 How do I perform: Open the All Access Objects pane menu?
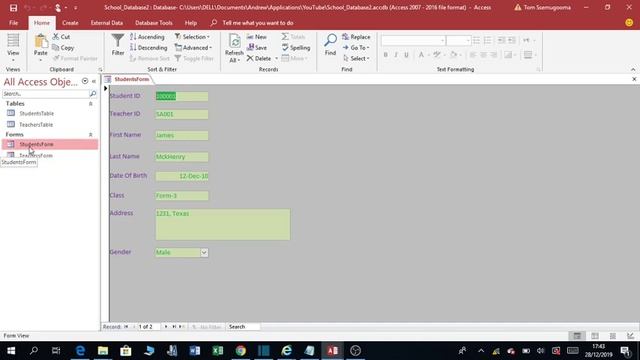tap(85, 81)
